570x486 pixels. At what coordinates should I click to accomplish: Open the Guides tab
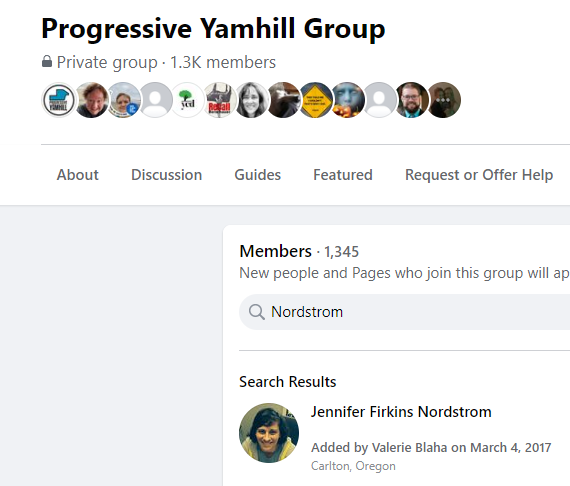point(258,175)
